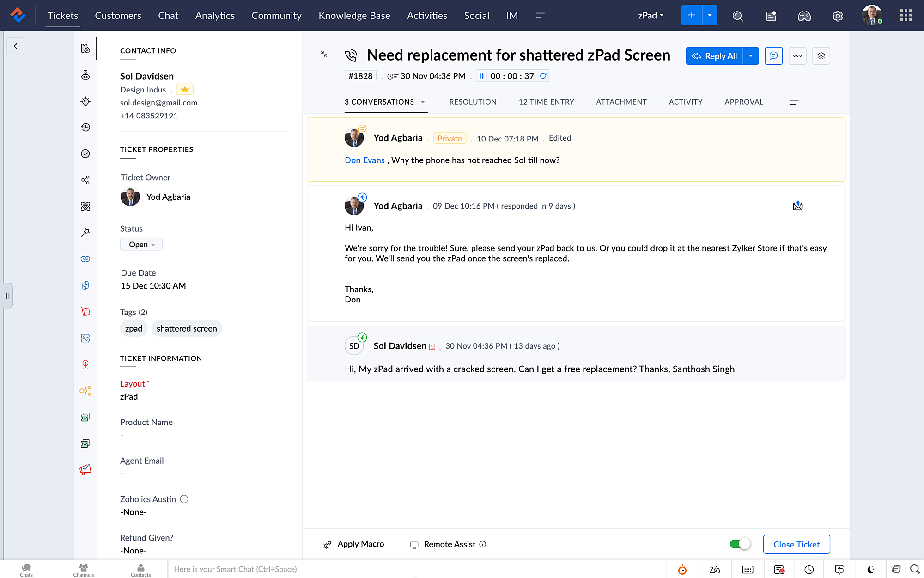
Task: Open the layers icon next to more options
Action: (821, 56)
